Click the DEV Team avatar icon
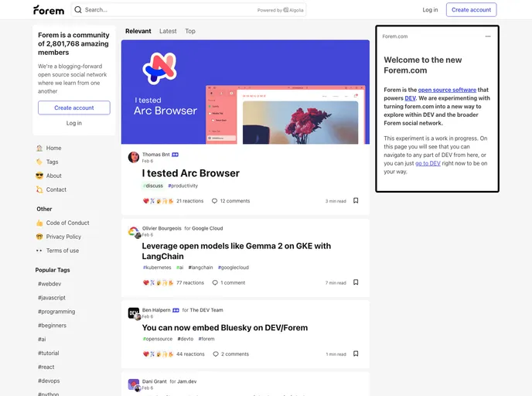Image resolution: width=532 pixels, height=396 pixels. pyautogui.click(x=134, y=313)
